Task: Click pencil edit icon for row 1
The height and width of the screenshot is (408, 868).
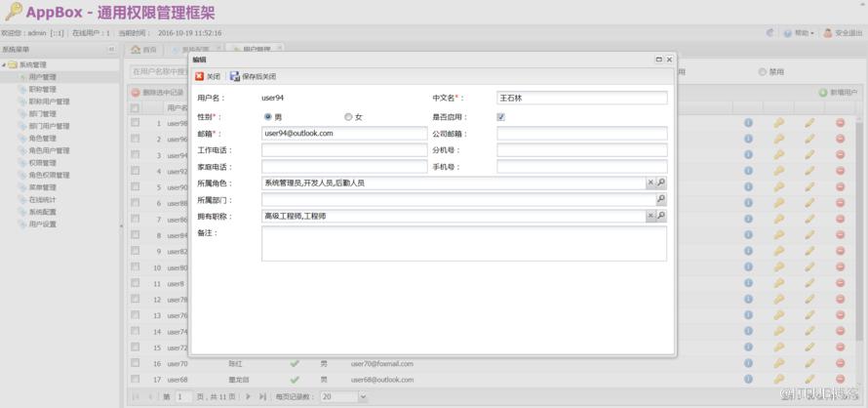Action: click(809, 123)
